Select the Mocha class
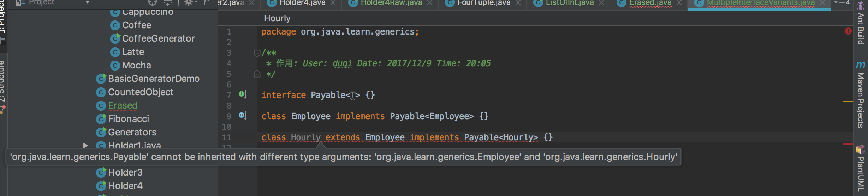Image resolution: width=868 pixels, height=196 pixels. (137, 65)
